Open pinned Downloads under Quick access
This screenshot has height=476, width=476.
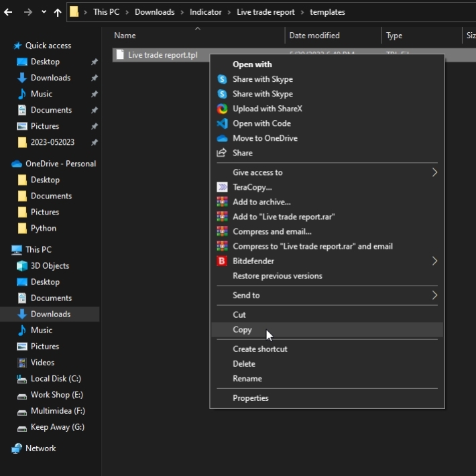50,78
